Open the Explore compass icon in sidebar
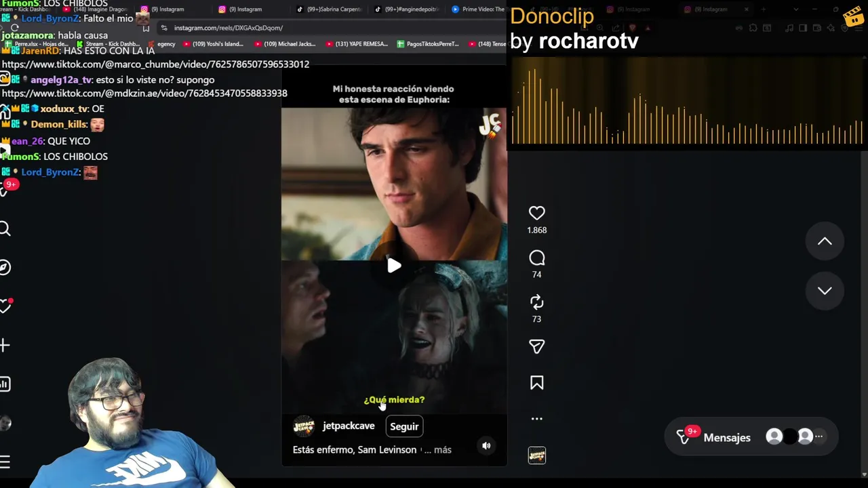 5,267
